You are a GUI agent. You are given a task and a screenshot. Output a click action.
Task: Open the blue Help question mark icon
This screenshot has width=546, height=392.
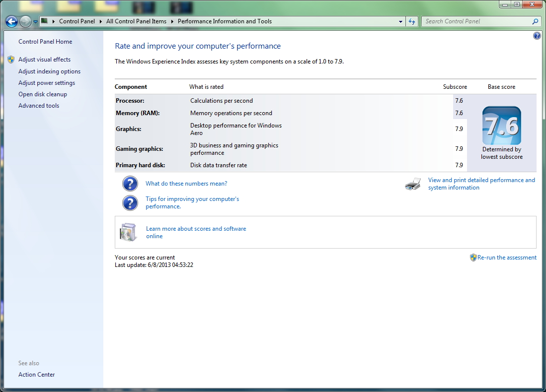point(537,35)
